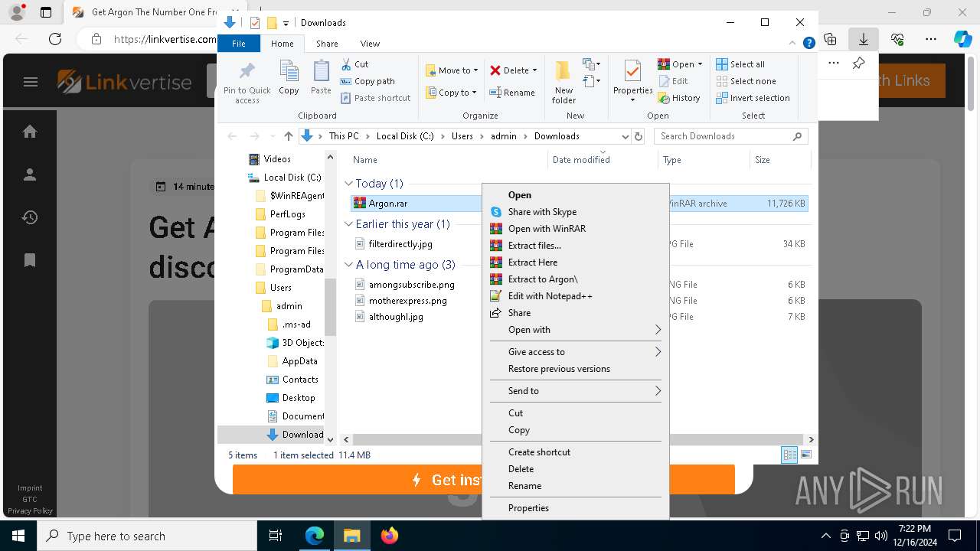The width and height of the screenshot is (980, 551).
Task: Choose Open with WinRAR
Action: click(x=575, y=229)
